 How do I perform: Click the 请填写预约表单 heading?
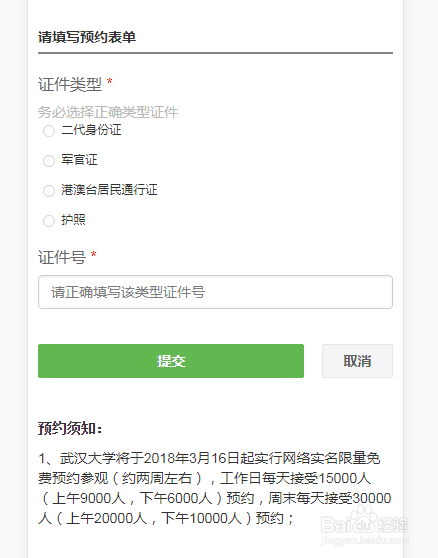(x=87, y=37)
